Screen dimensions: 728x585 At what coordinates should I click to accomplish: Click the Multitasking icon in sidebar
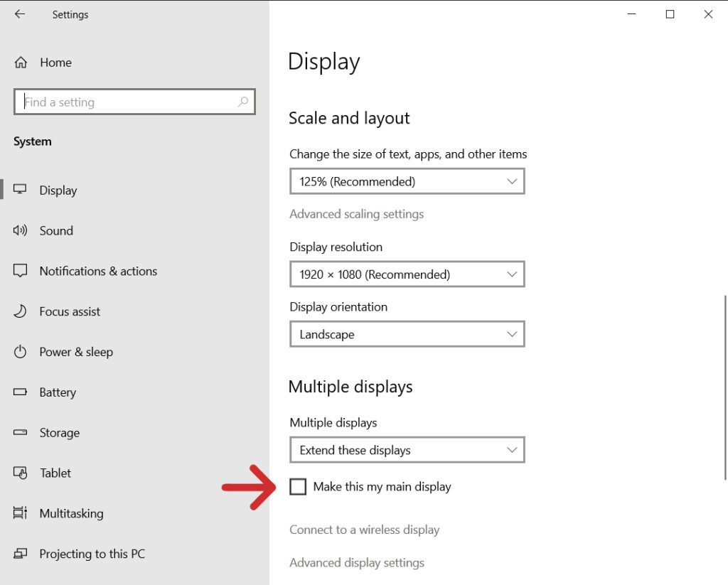point(20,513)
